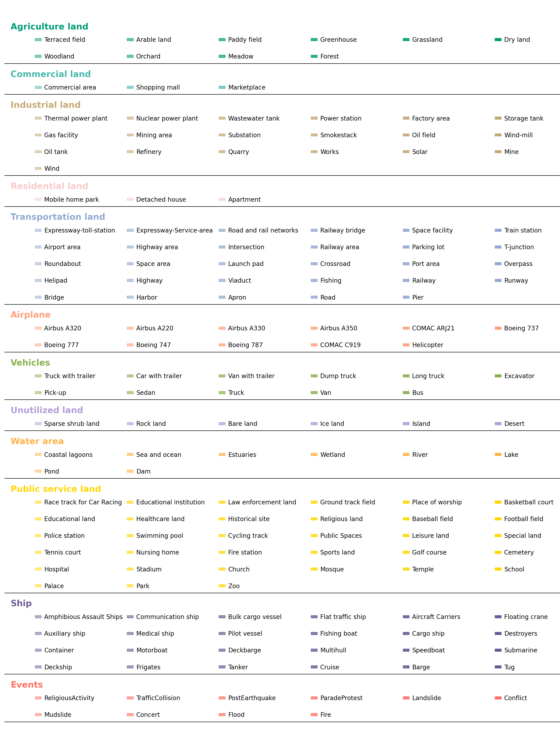Select the Coastal lagoons legend entry
Image resolution: width=560 pixels, height=754 pixels.
[68, 454]
